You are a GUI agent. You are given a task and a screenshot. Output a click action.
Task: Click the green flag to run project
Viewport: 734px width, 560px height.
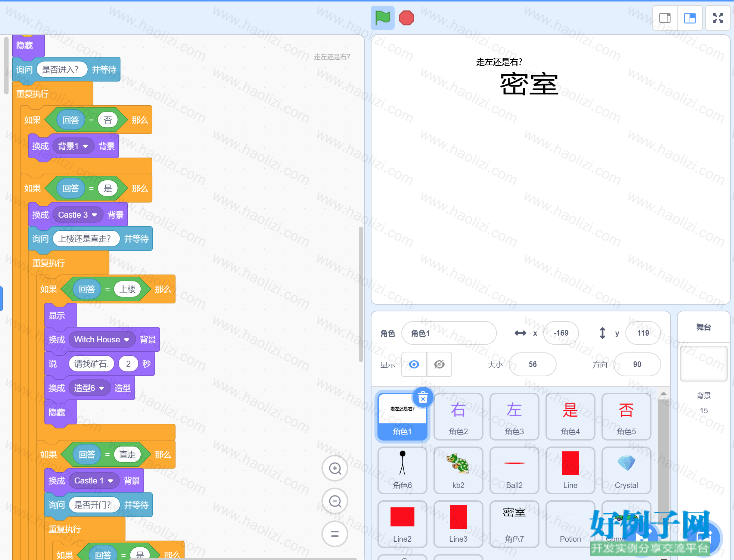[x=382, y=18]
